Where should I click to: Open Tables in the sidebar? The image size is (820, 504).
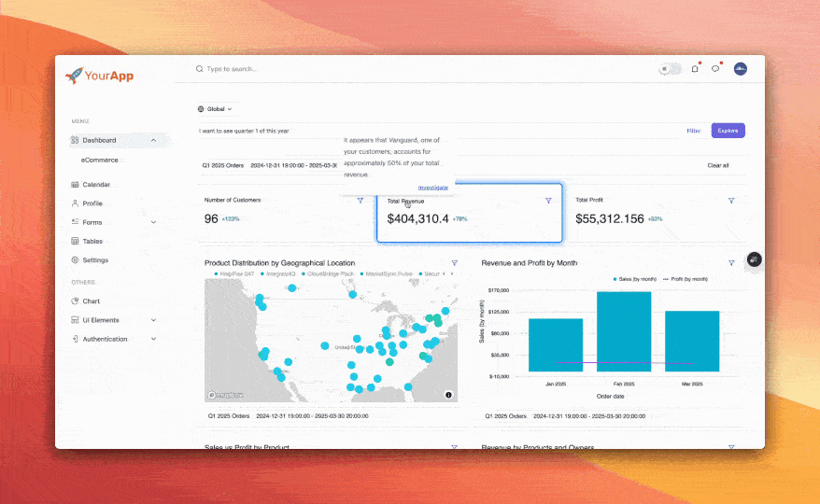[x=92, y=241]
